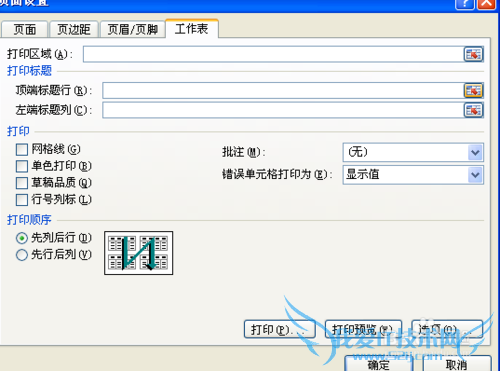Select the 工作表 tab

[x=192, y=29]
